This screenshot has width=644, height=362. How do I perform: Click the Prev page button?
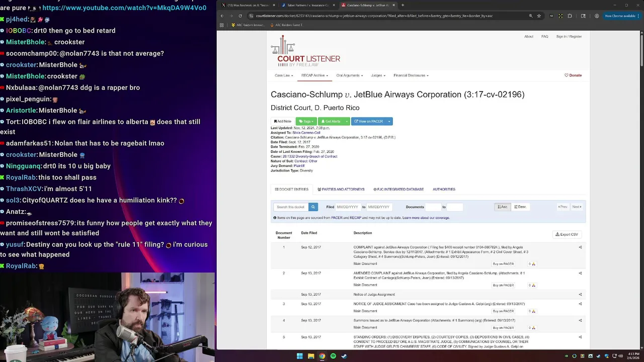(x=563, y=207)
